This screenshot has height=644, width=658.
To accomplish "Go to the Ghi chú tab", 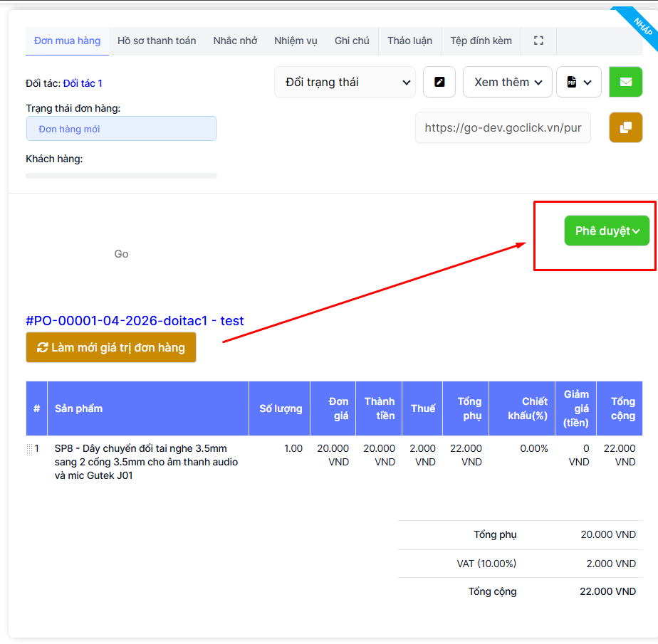I will tap(352, 41).
